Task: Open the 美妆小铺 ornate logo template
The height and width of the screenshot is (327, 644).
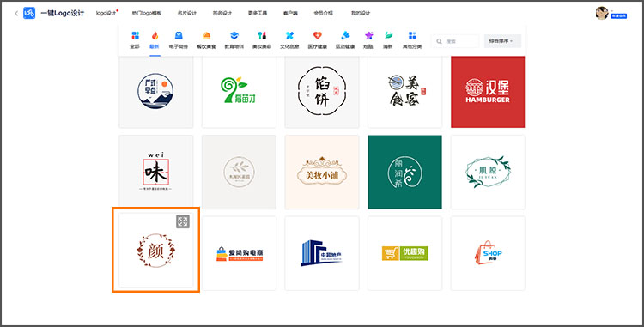Action: pos(322,172)
